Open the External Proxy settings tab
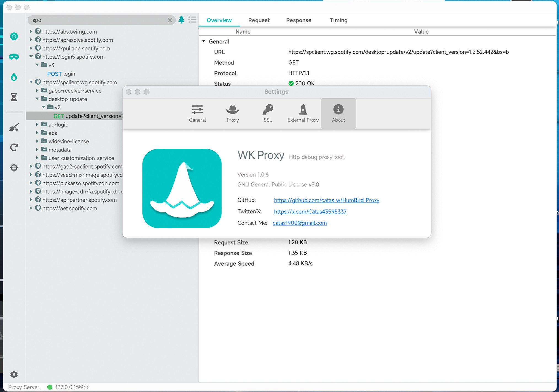Image resolution: width=559 pixels, height=392 pixels. (x=303, y=113)
